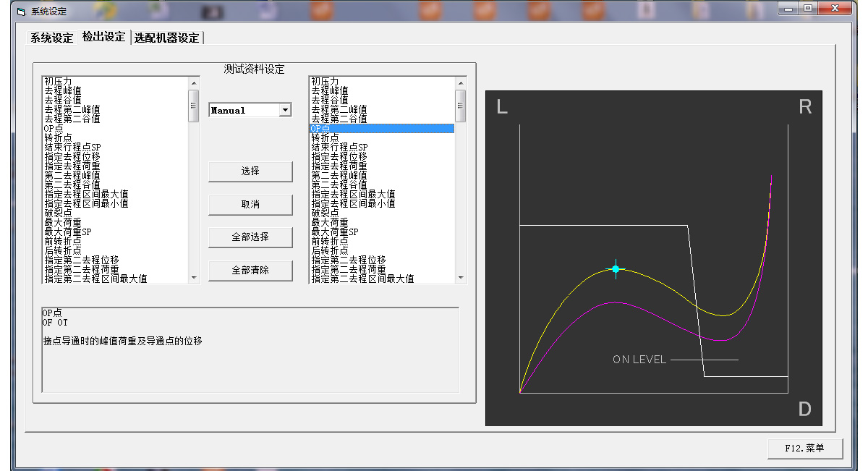Viewport: 868px width, 471px height.
Task: Select 前转折点 in the right list
Action: (382, 241)
